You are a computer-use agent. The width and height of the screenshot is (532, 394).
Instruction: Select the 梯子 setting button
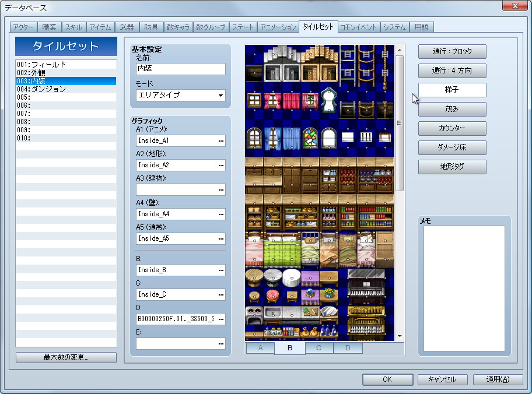tap(452, 90)
